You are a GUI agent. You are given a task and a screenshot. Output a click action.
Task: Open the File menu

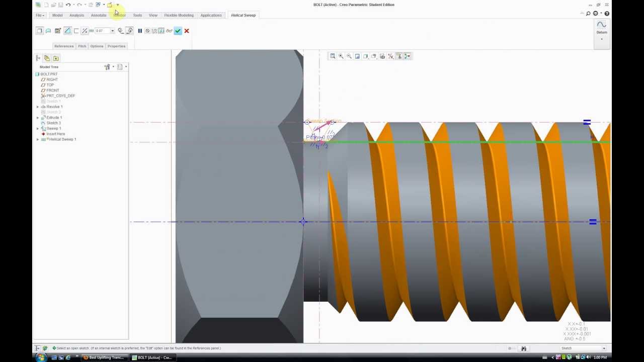click(40, 15)
